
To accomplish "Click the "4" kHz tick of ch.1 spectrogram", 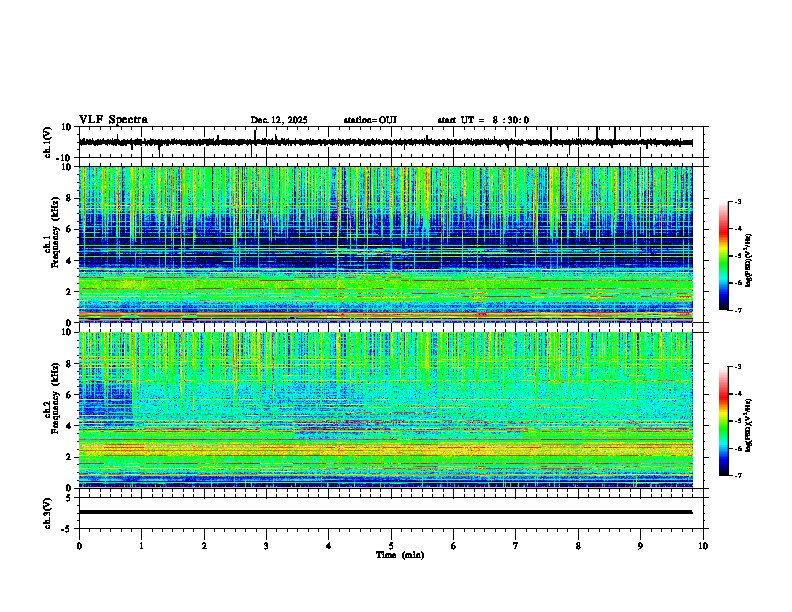I will pos(70,261).
